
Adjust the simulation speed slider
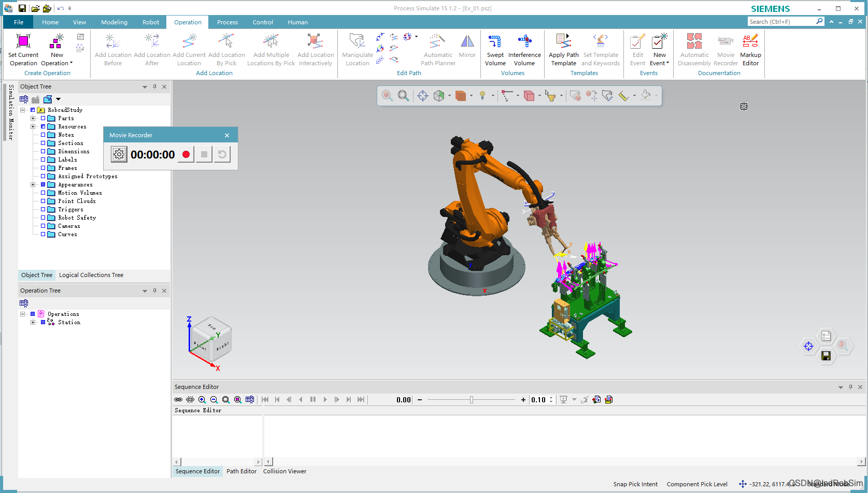471,400
